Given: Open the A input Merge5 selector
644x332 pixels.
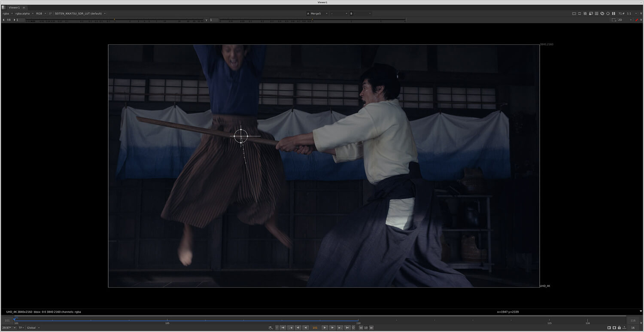Looking at the screenshot, I should pos(318,13).
